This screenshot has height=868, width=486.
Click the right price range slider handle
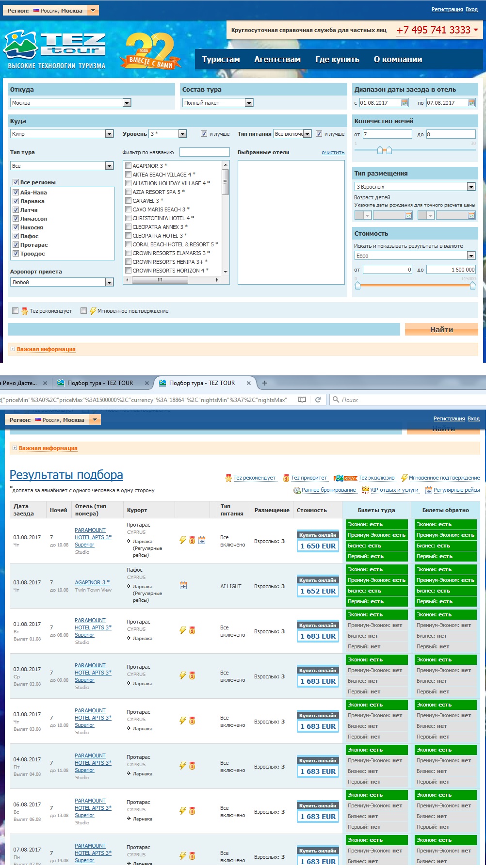pyautogui.click(x=472, y=286)
